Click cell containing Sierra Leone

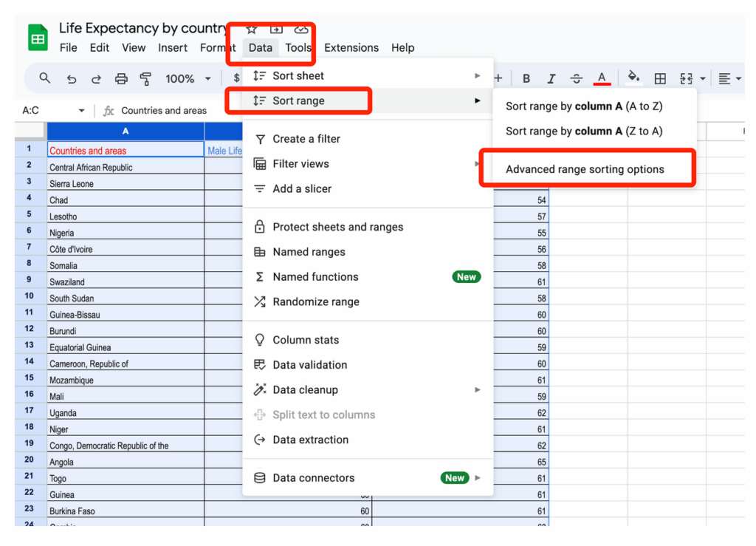tap(126, 184)
